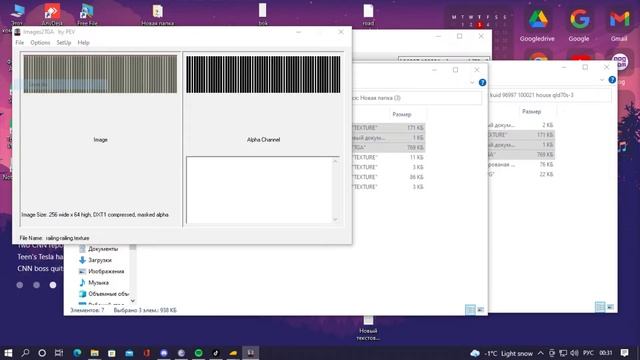Select the third news carousel dot
The width and height of the screenshot is (640, 360).
point(53,285)
